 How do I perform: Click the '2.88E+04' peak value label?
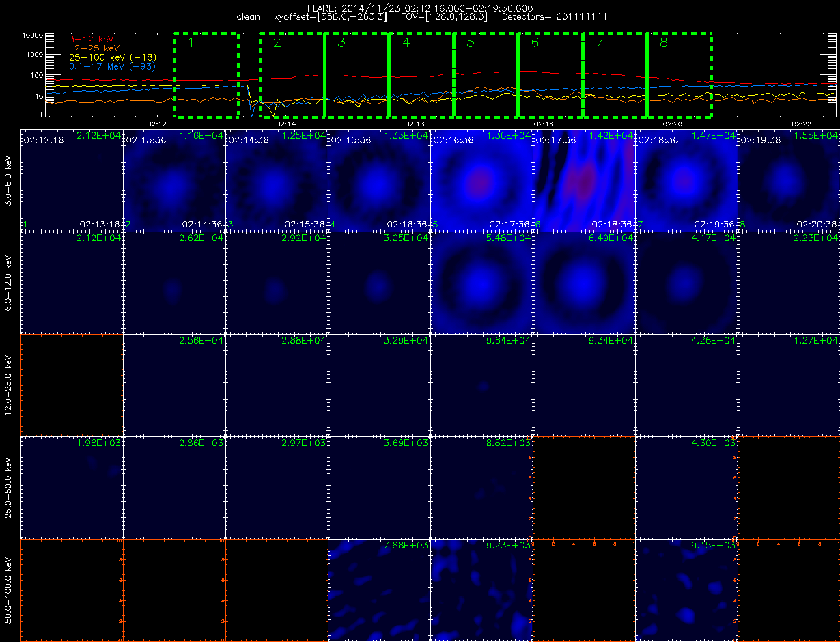[304, 341]
